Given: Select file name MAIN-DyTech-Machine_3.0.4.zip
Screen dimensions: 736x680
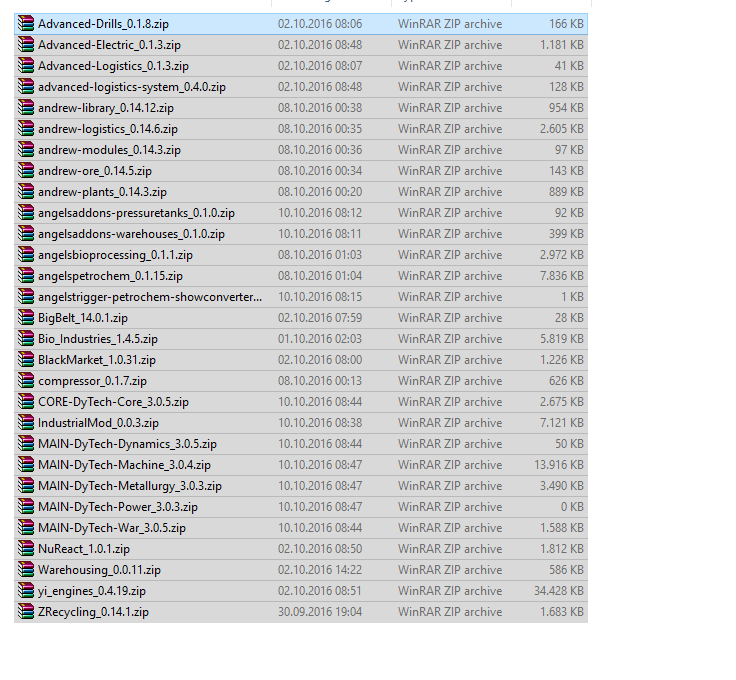Looking at the screenshot, I should (x=124, y=465).
